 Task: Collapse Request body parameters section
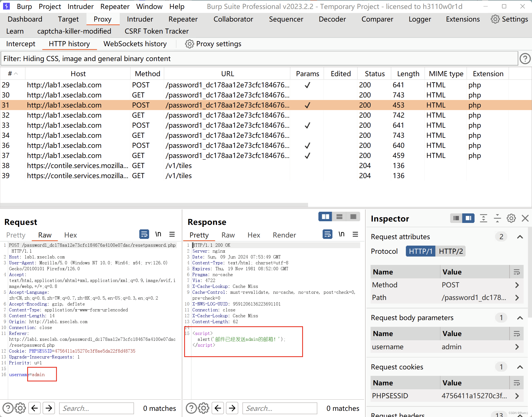tap(520, 318)
